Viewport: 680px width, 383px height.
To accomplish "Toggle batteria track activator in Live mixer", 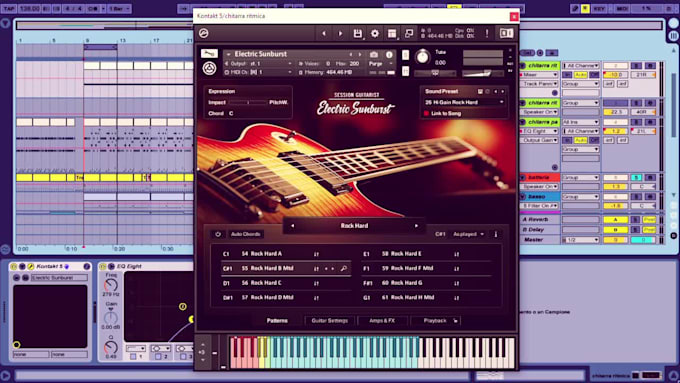I will (615, 177).
